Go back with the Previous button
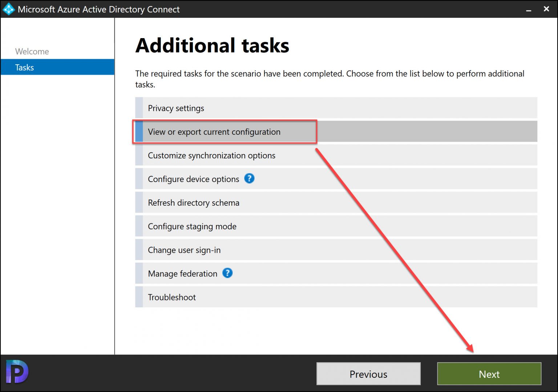The height and width of the screenshot is (392, 558). pyautogui.click(x=368, y=374)
